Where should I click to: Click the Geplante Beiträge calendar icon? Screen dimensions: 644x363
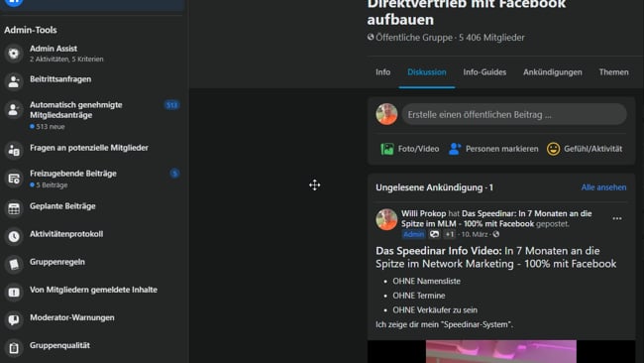tap(14, 208)
